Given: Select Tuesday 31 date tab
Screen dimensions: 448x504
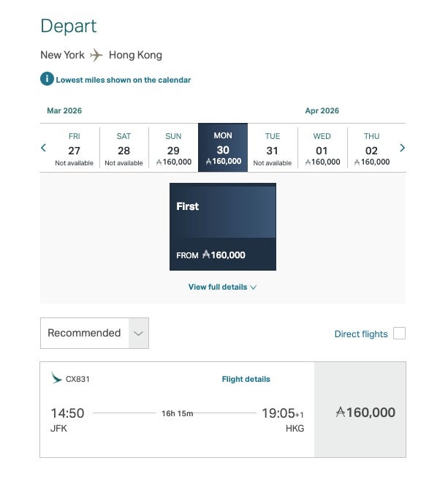Looking at the screenshot, I should (x=273, y=148).
